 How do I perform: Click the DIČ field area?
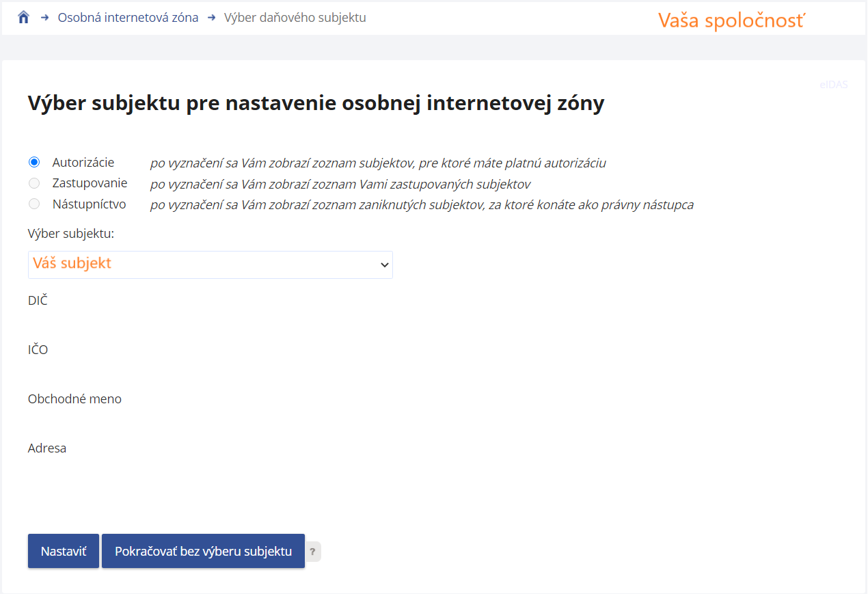(x=38, y=300)
